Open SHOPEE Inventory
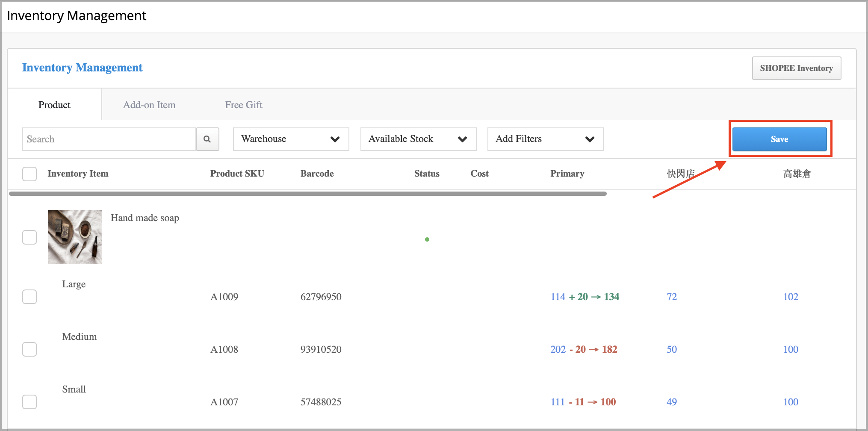Viewport: 868px width, 431px height. point(796,68)
